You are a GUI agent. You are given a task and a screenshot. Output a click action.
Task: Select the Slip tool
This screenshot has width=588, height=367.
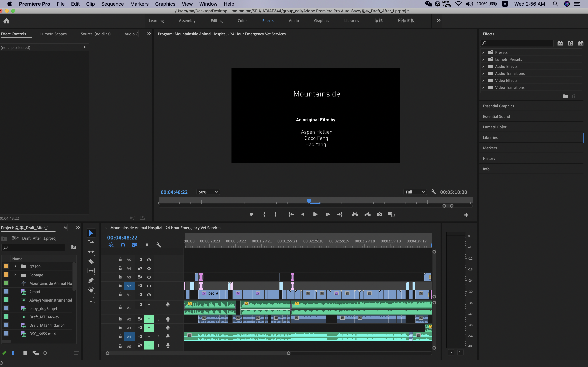[x=91, y=271]
